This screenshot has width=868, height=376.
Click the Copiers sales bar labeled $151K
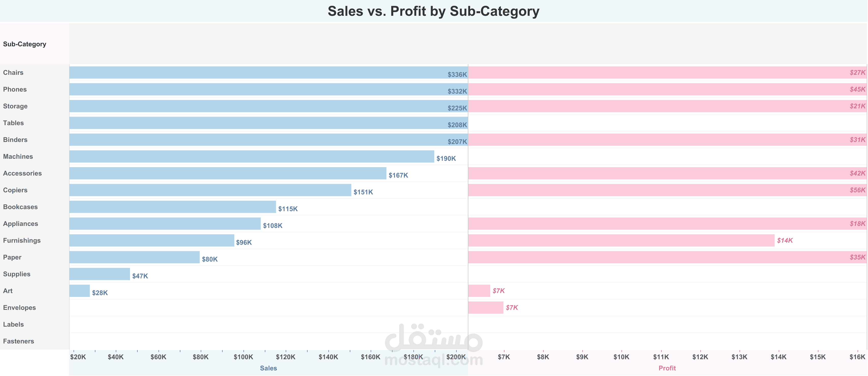[210, 190]
